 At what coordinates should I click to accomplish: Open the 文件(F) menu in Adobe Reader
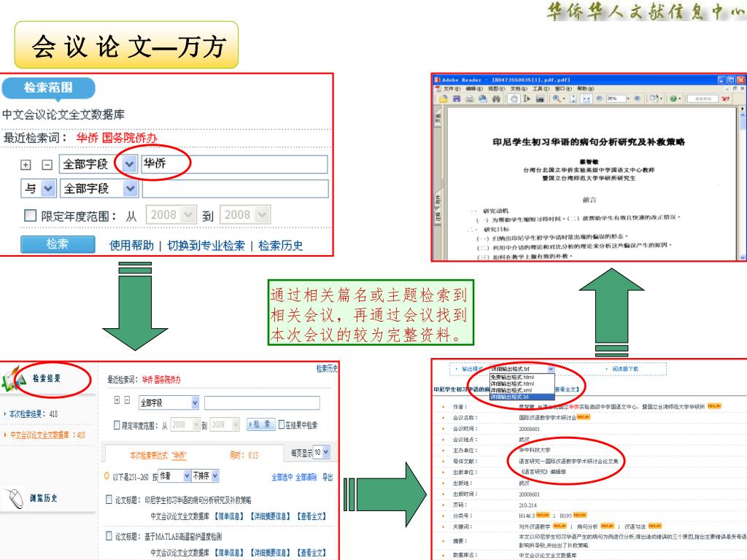click(x=452, y=88)
